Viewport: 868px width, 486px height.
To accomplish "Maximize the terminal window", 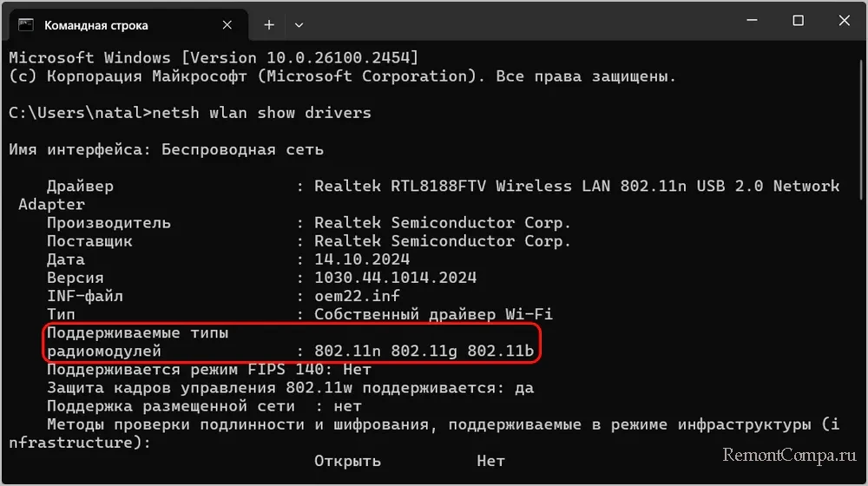I will (799, 22).
